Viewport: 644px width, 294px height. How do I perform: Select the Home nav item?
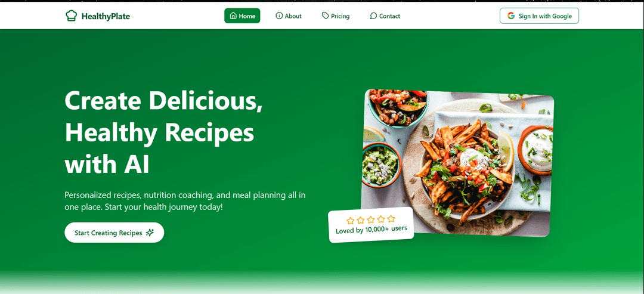pyautogui.click(x=242, y=16)
